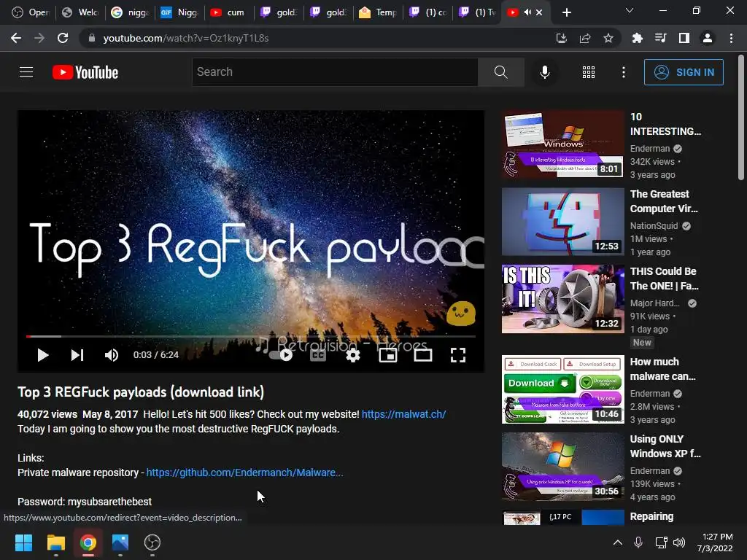Open a new browser tab
This screenshot has width=747, height=560.
(x=566, y=12)
